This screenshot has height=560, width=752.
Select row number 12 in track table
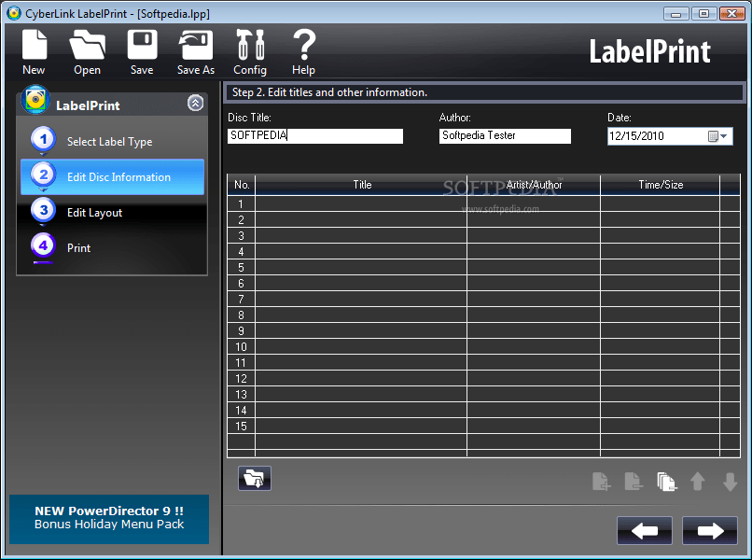click(x=483, y=378)
